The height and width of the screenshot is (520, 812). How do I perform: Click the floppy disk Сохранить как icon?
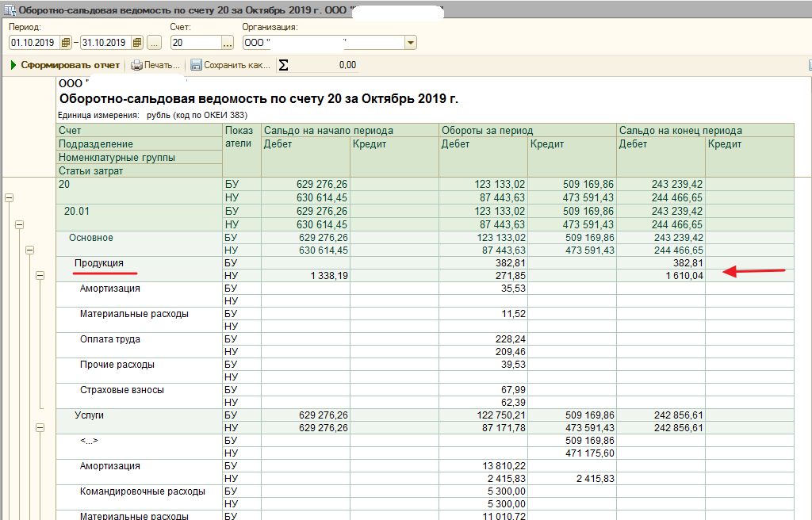(196, 65)
